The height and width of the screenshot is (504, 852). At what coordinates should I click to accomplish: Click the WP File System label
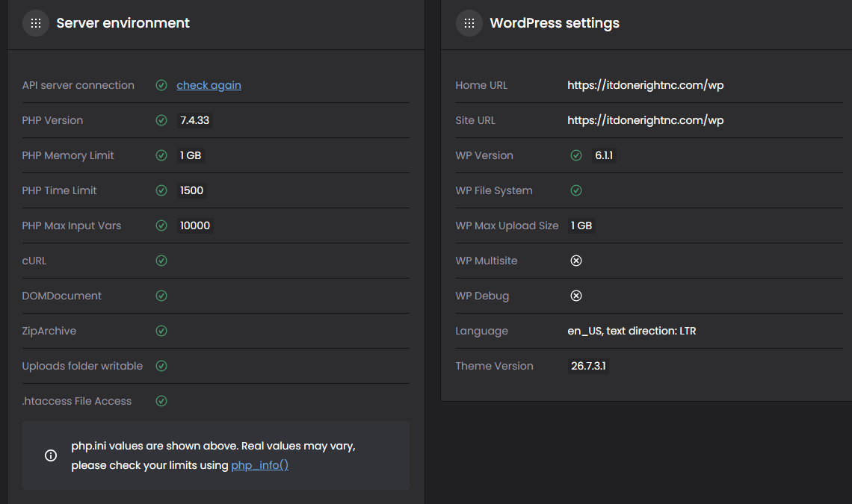pyautogui.click(x=494, y=190)
